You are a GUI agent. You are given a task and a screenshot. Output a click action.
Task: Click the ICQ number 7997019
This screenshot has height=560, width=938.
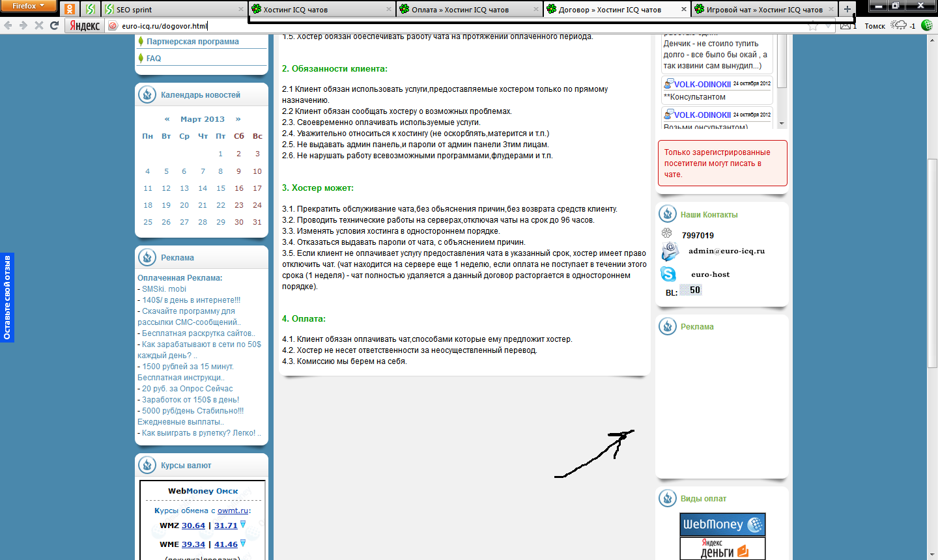pos(698,236)
